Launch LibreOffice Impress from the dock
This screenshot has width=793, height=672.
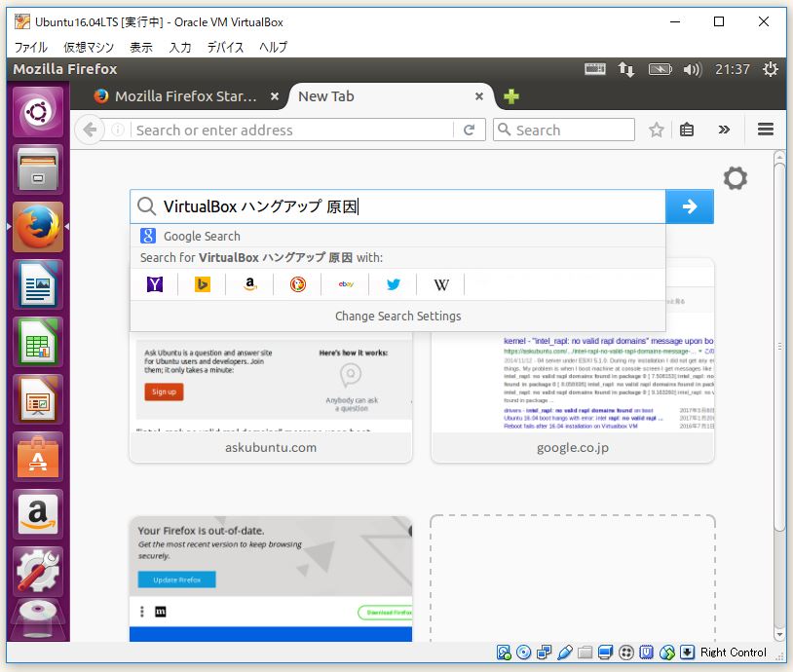(38, 400)
